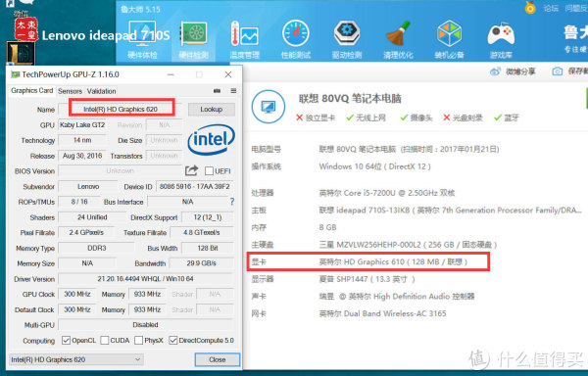Click 网卡 Dual Band Wireless-AC 3165 row
Viewport: 588px width, 376px height.
pyautogui.click(x=349, y=313)
